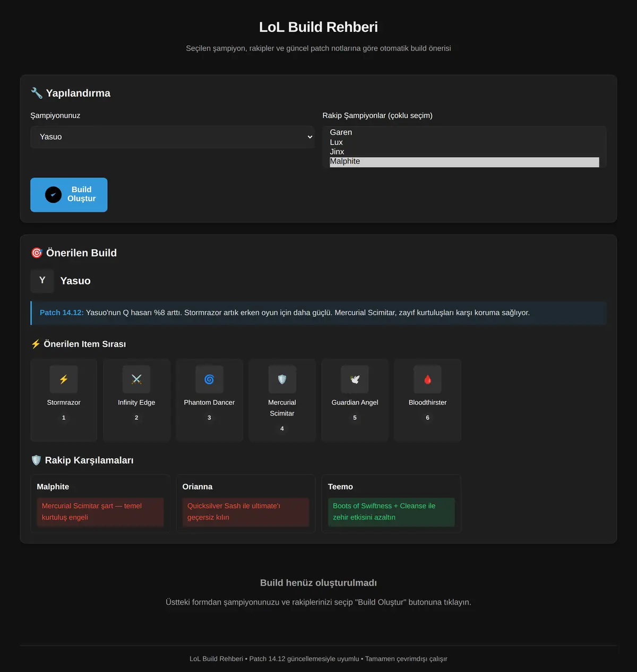Click the Şampiyonunuz field label
The height and width of the screenshot is (672, 637).
(x=55, y=115)
